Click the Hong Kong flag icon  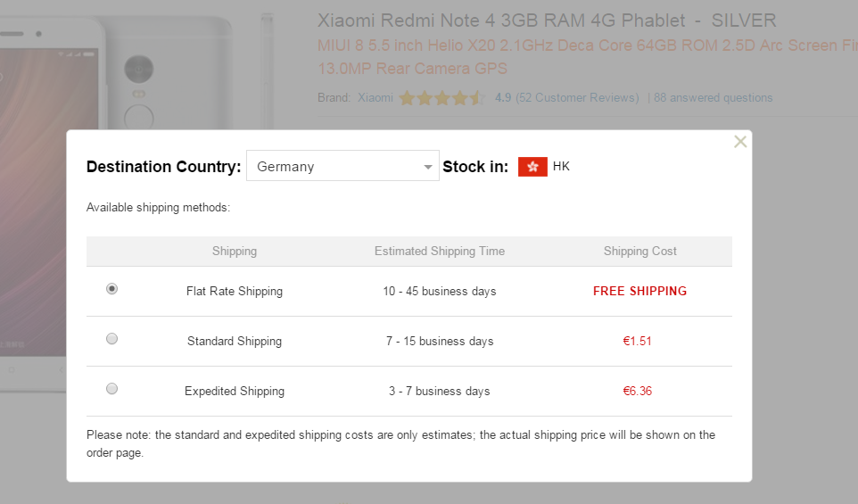(532, 166)
